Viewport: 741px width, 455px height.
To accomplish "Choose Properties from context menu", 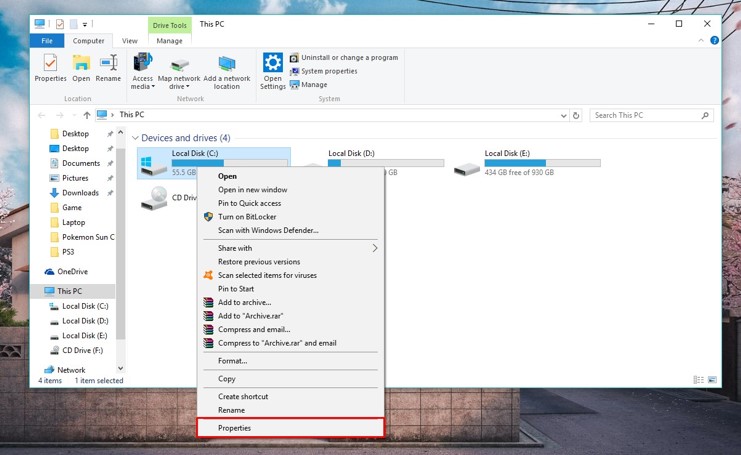I will pyautogui.click(x=290, y=428).
